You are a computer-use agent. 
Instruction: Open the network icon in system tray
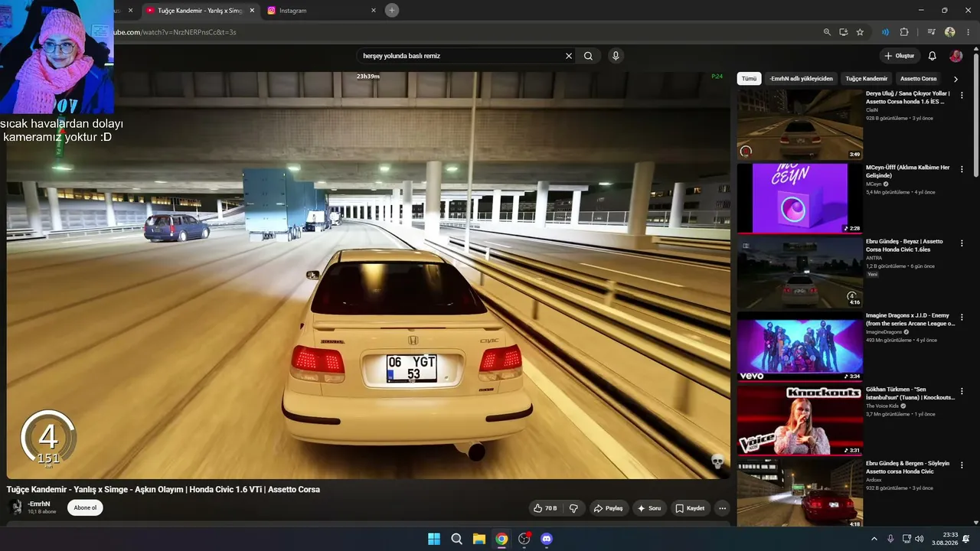click(906, 539)
